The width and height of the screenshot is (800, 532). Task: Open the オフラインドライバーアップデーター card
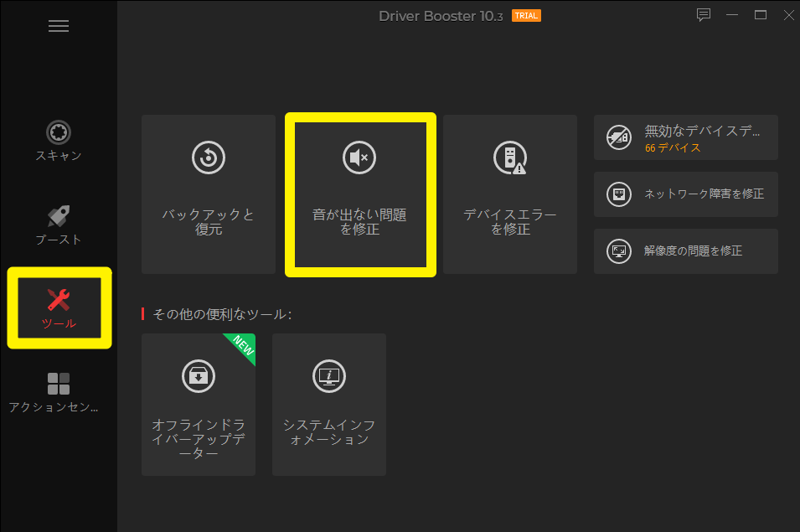click(199, 405)
